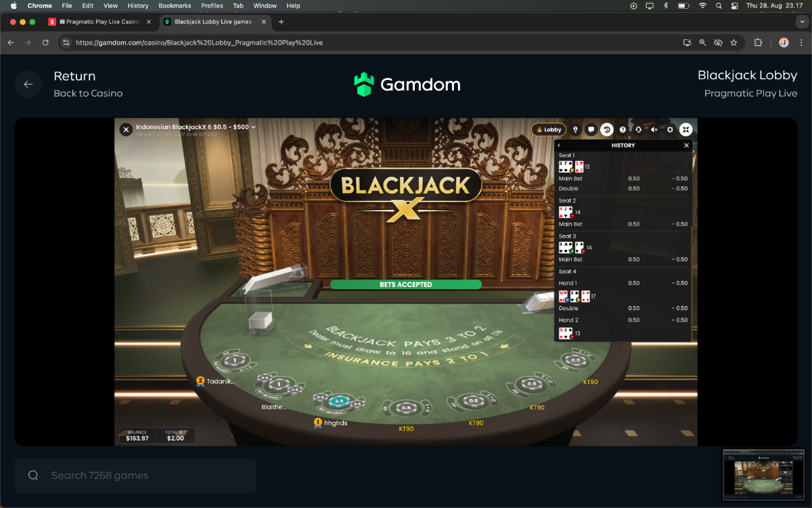Reload the page in Chrome
Screen dimensions: 812x508
click(45, 42)
